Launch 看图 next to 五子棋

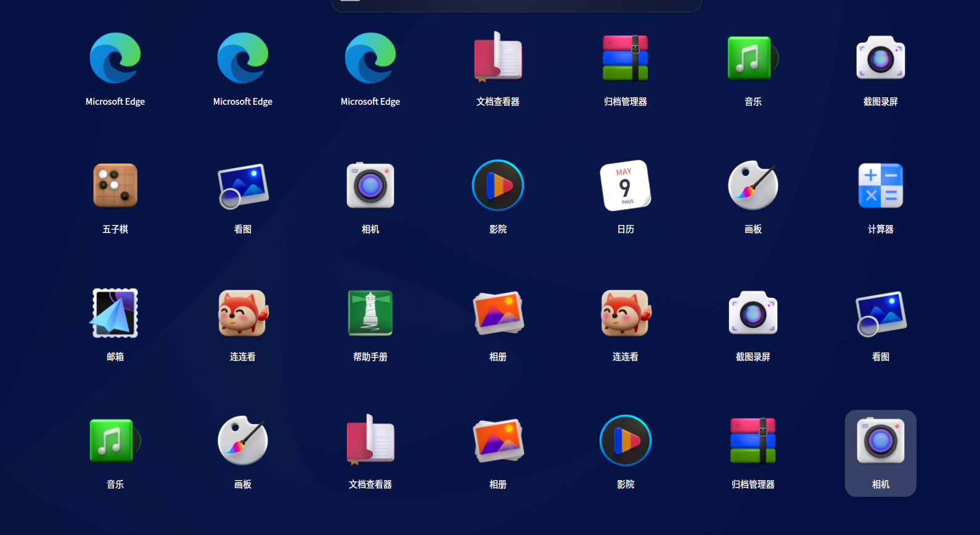coord(243,186)
